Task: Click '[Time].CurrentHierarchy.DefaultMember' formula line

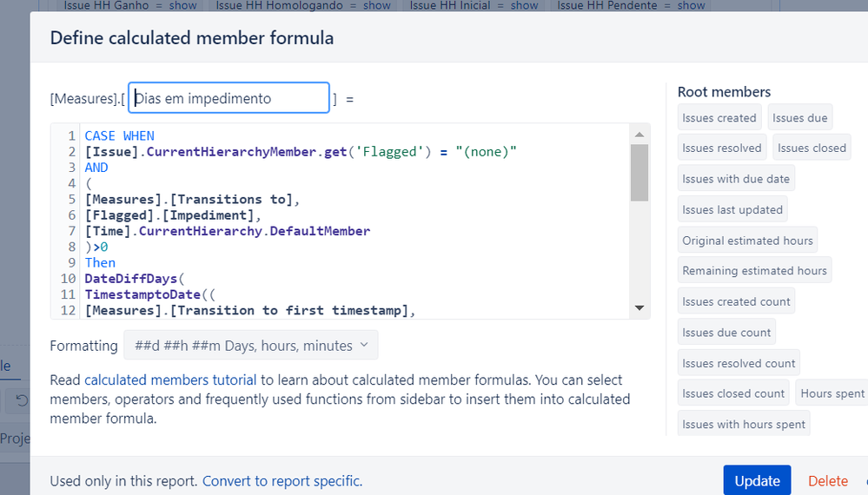Action: [x=228, y=231]
